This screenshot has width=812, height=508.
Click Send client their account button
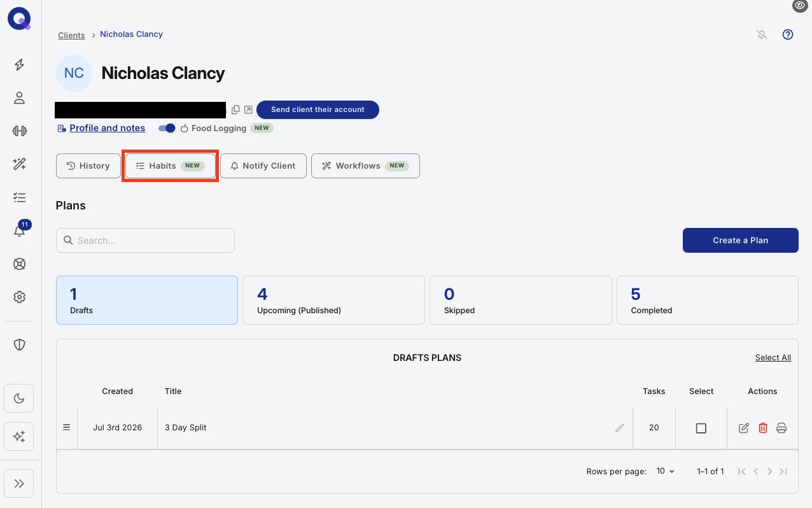pyautogui.click(x=318, y=109)
